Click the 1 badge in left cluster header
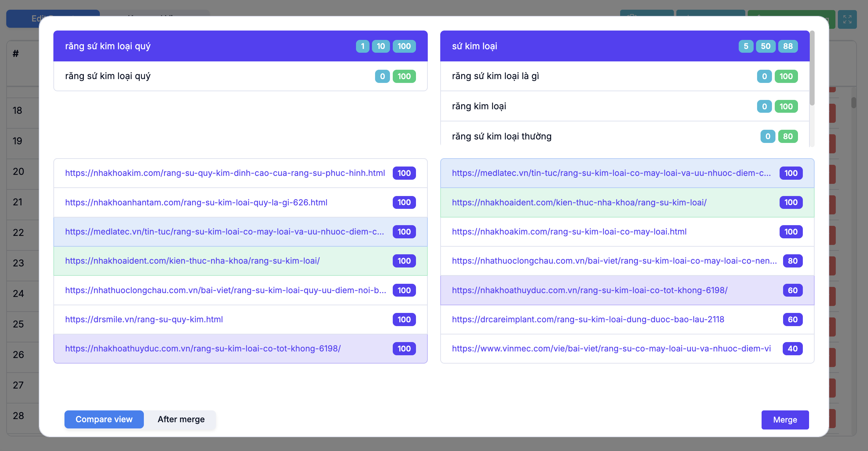This screenshot has height=451, width=868. (363, 46)
